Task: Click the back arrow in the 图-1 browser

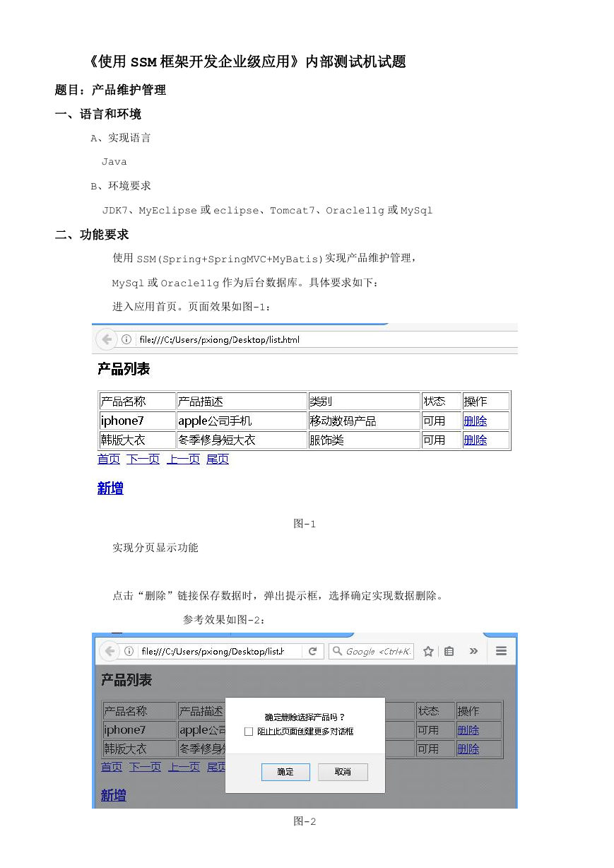Action: 107,339
